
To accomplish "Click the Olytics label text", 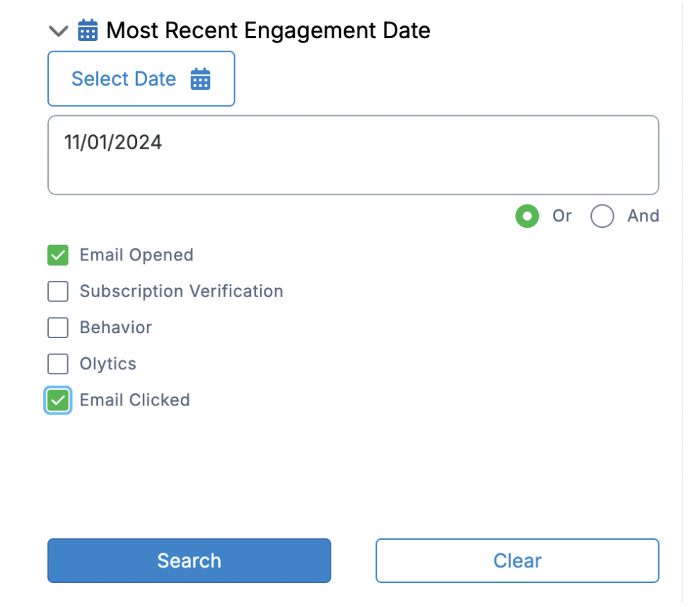I will click(108, 364).
